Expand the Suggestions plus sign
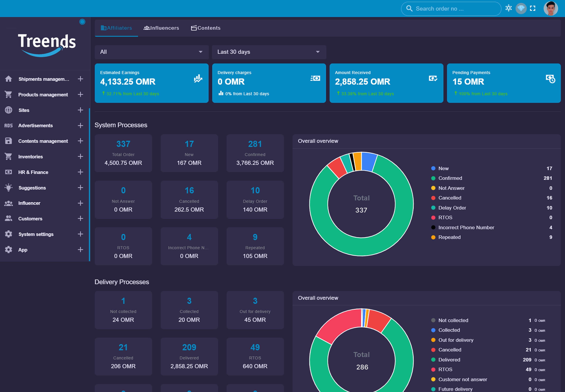The image size is (565, 392). (x=80, y=188)
